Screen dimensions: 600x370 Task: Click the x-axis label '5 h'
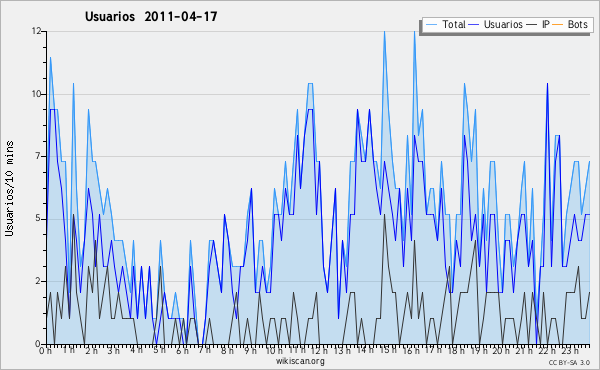(159, 350)
